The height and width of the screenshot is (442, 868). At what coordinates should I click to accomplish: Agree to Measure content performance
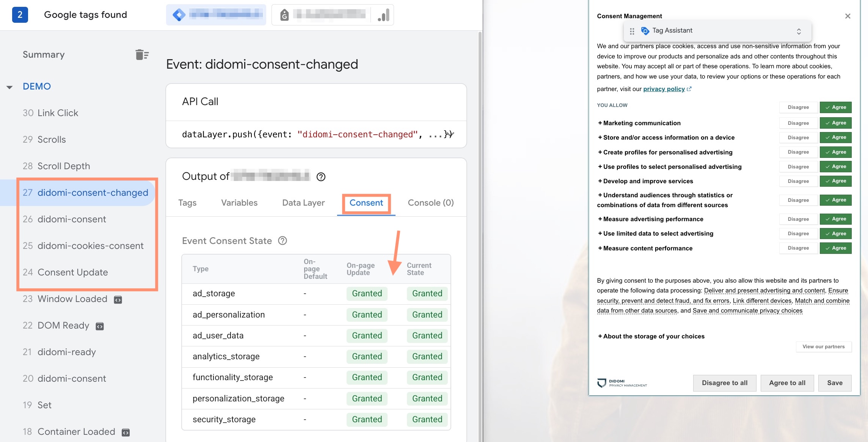[835, 248]
